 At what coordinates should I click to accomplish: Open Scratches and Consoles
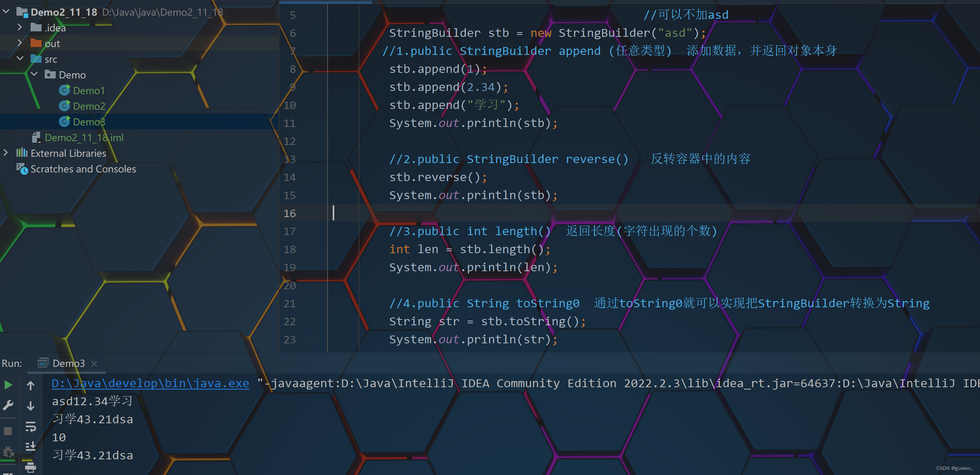[x=83, y=169]
